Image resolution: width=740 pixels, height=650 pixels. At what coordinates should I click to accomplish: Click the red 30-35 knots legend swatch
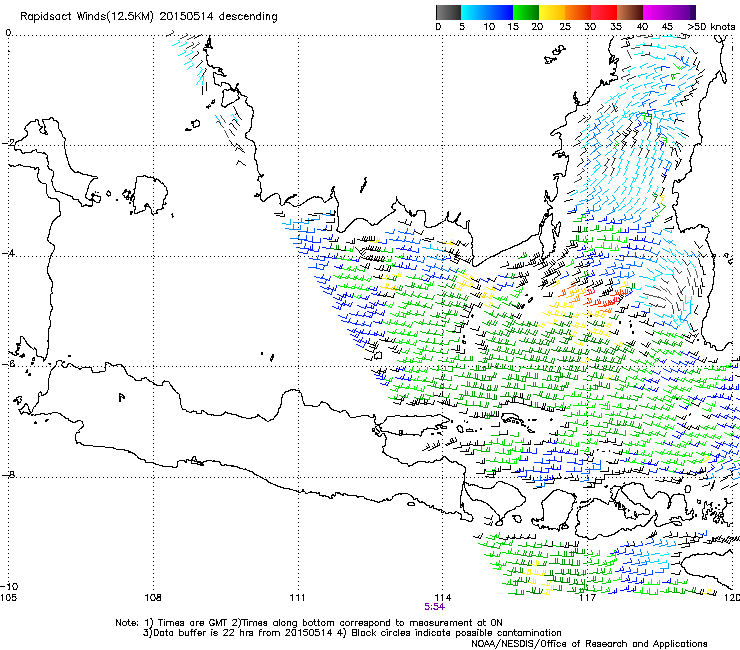click(604, 13)
